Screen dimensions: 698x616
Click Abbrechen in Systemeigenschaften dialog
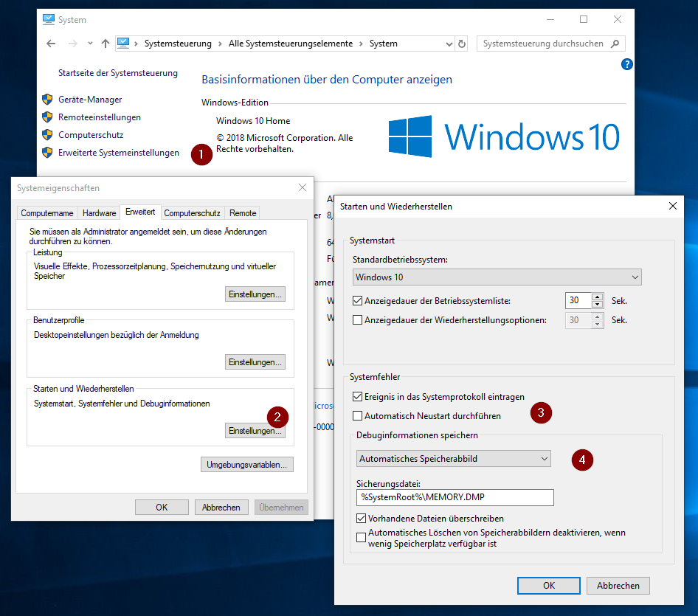221,508
